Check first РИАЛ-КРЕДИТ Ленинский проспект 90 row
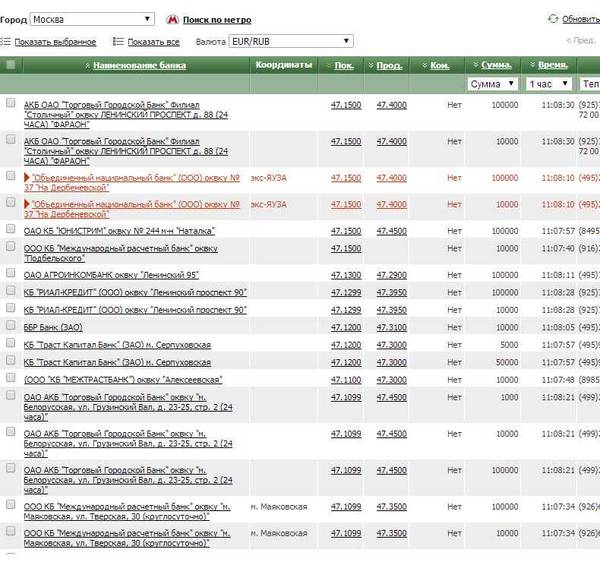600x565 pixels. point(11,290)
